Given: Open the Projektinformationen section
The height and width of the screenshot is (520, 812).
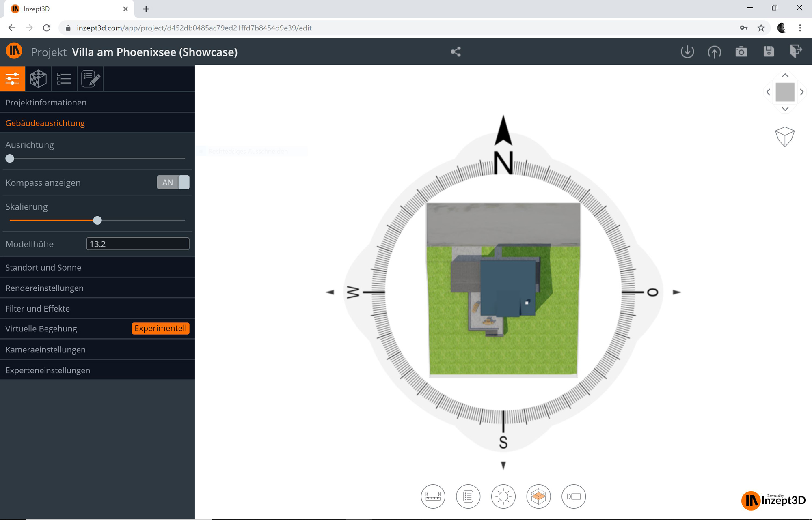Looking at the screenshot, I should pyautogui.click(x=46, y=103).
